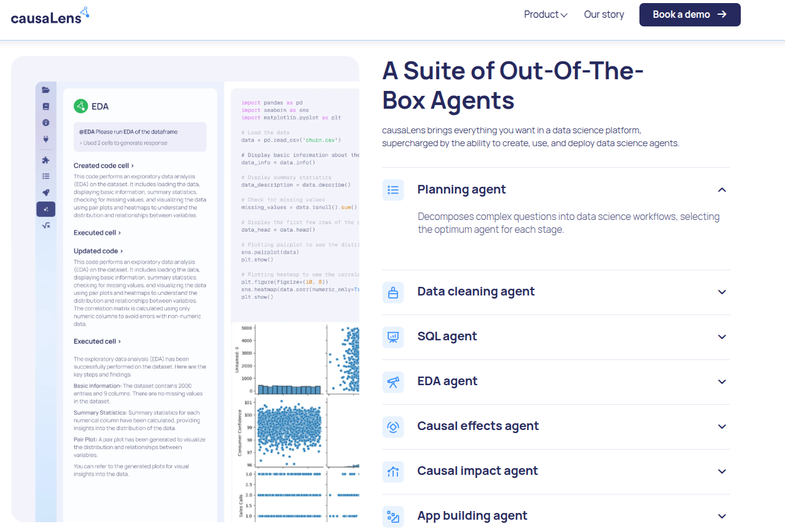
Task: Open the 'Updated code' link
Action: click(x=98, y=251)
